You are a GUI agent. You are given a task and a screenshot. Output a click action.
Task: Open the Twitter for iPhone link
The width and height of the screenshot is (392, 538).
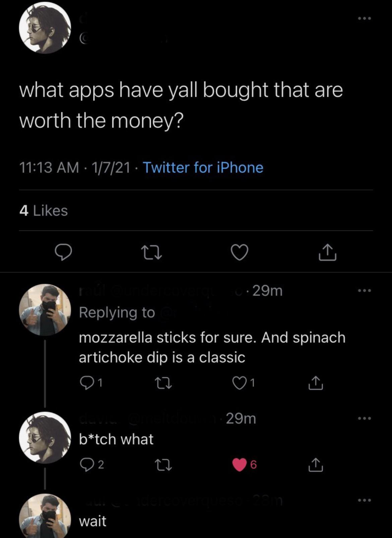(x=203, y=167)
